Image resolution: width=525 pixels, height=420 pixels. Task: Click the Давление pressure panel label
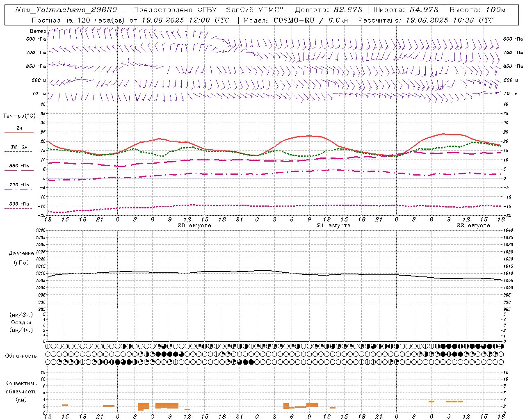click(21, 253)
